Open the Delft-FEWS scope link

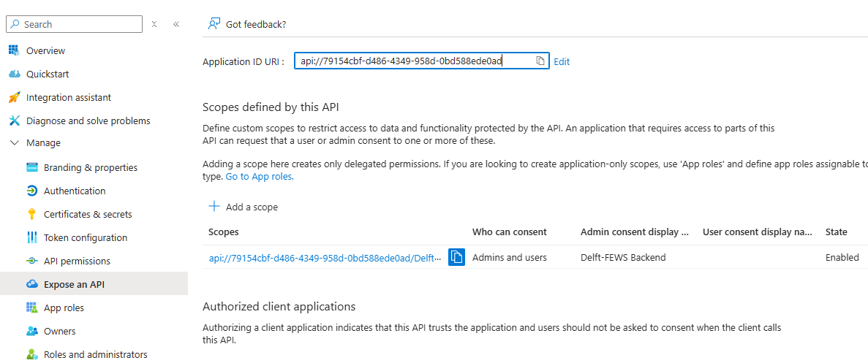click(325, 257)
